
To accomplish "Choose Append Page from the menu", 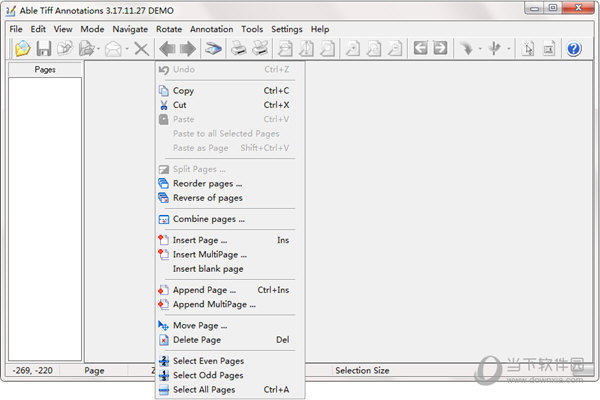I will [230, 290].
